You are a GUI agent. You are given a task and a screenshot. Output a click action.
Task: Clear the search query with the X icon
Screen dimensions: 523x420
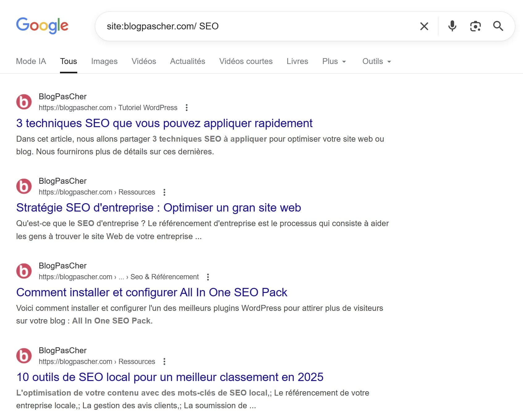(424, 26)
